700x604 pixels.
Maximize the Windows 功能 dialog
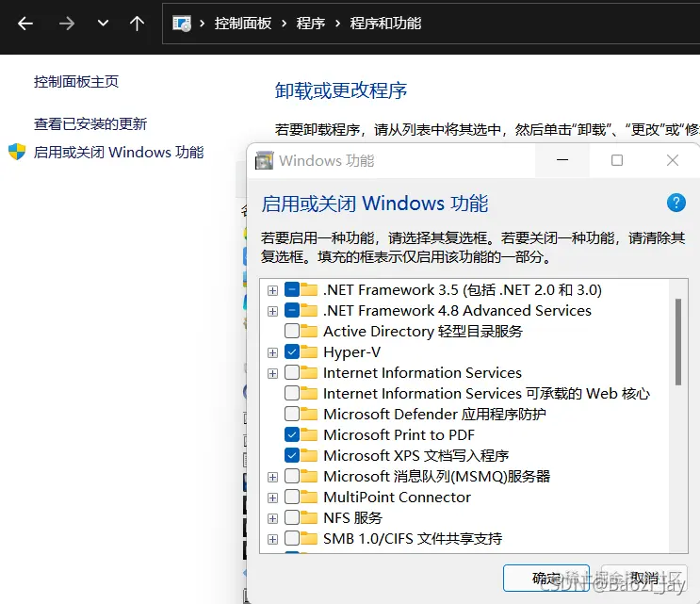click(x=617, y=160)
